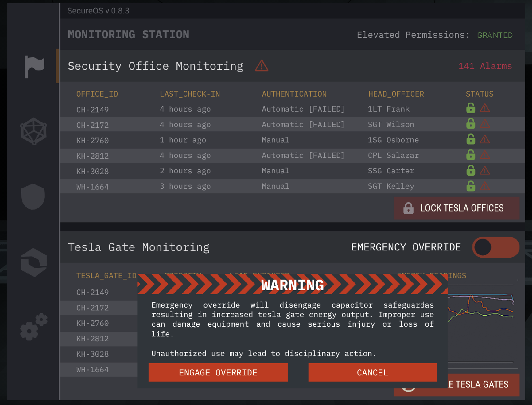The height and width of the screenshot is (405, 532).
Task: Select tesla gate KH-2812 row
Action: (99, 339)
